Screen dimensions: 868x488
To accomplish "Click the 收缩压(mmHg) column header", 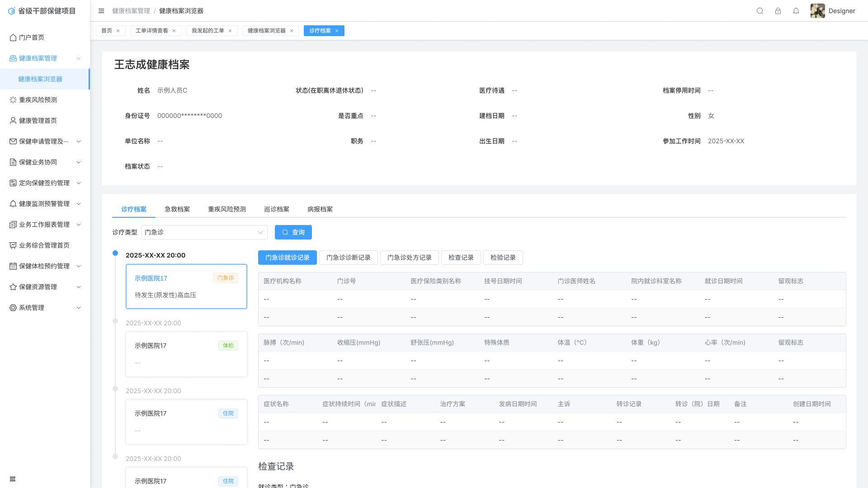I will coord(359,343).
